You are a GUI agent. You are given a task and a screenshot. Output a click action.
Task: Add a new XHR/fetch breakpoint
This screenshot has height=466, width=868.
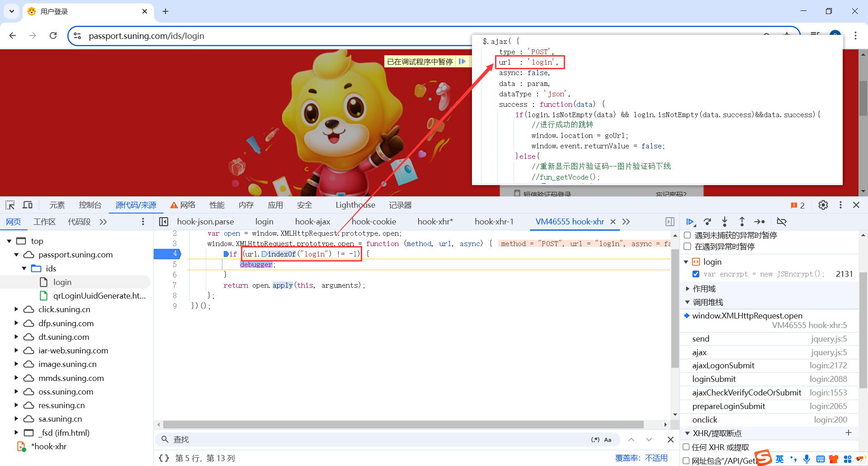(x=849, y=433)
